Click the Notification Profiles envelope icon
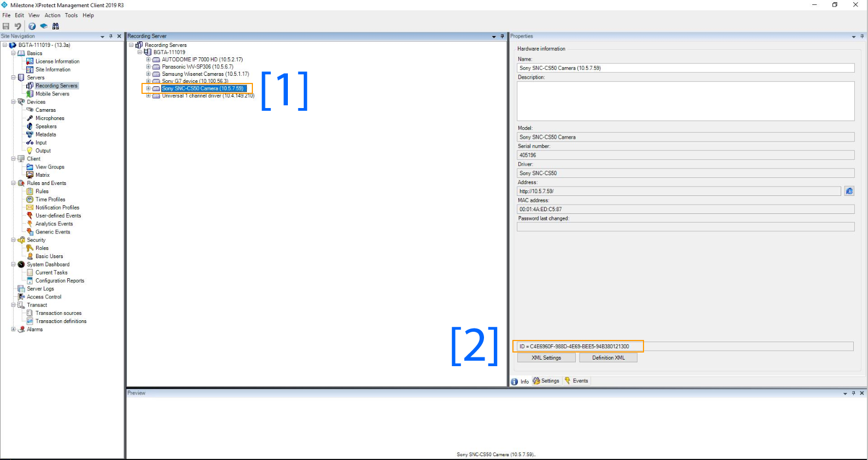The image size is (868, 460). coord(30,207)
